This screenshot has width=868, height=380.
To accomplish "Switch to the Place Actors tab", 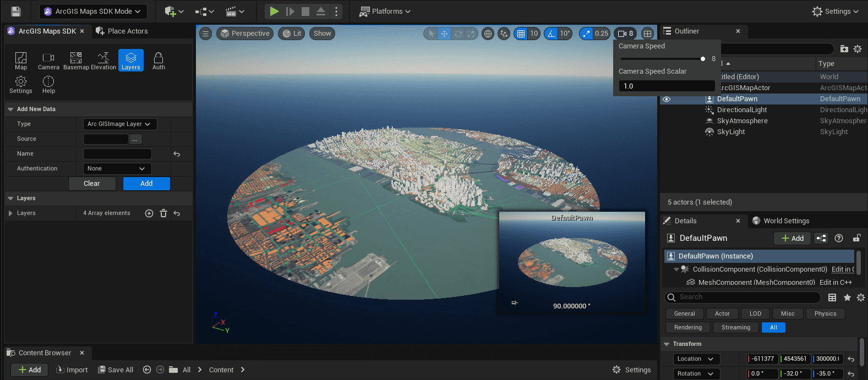I will click(x=122, y=31).
